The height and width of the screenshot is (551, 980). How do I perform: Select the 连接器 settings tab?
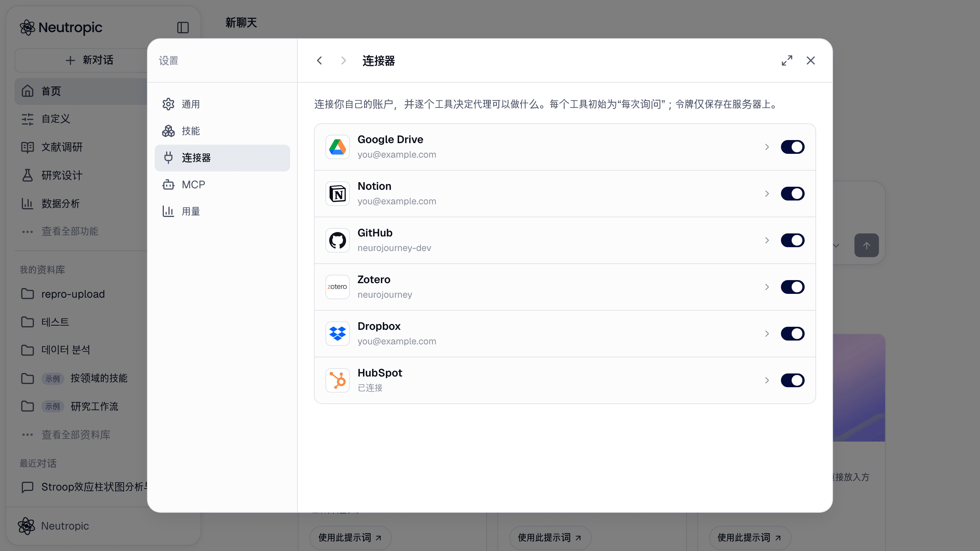[222, 158]
